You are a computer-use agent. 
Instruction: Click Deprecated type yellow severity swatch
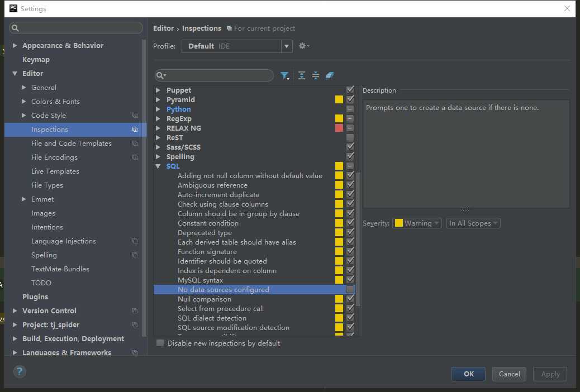point(339,232)
